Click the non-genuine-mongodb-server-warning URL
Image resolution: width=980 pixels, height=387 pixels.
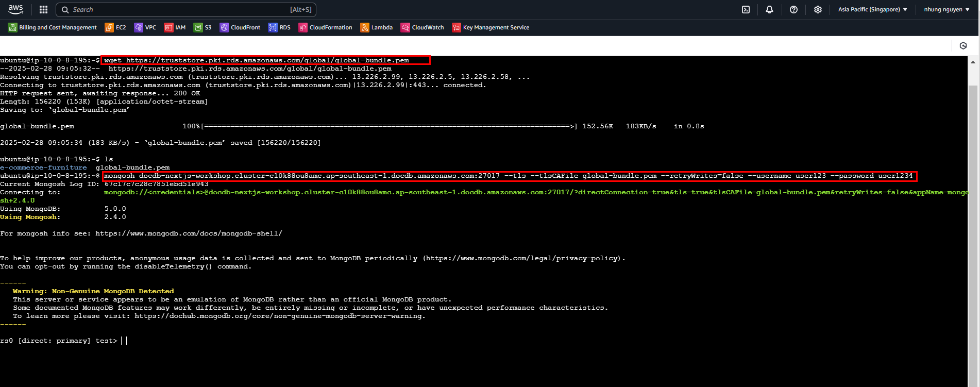(x=279, y=316)
